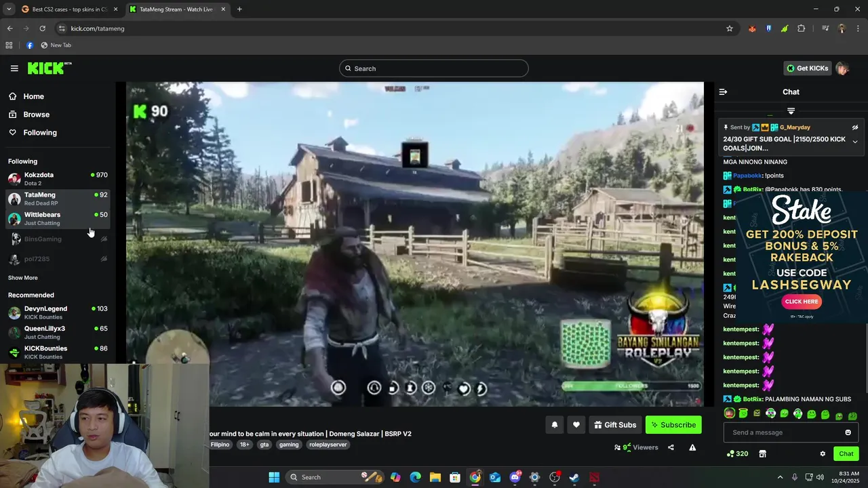Screen dimensions: 868x488
Task: Open tab search dropdown in Chrome
Action: coord(9,9)
